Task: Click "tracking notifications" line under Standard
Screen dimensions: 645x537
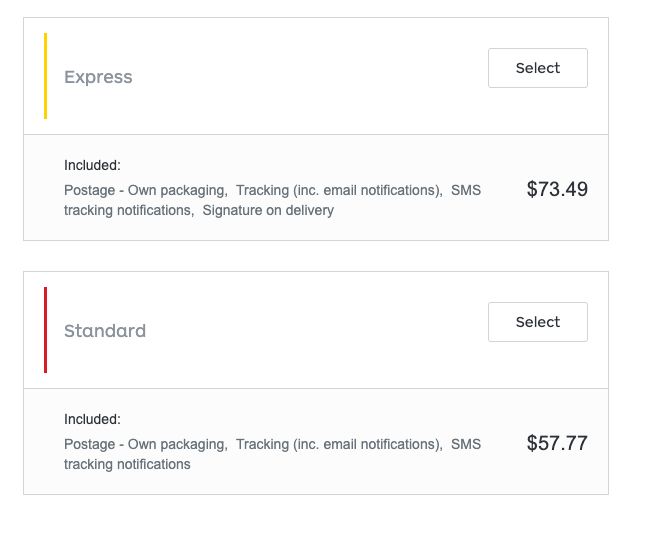Action: pyautogui.click(x=127, y=464)
